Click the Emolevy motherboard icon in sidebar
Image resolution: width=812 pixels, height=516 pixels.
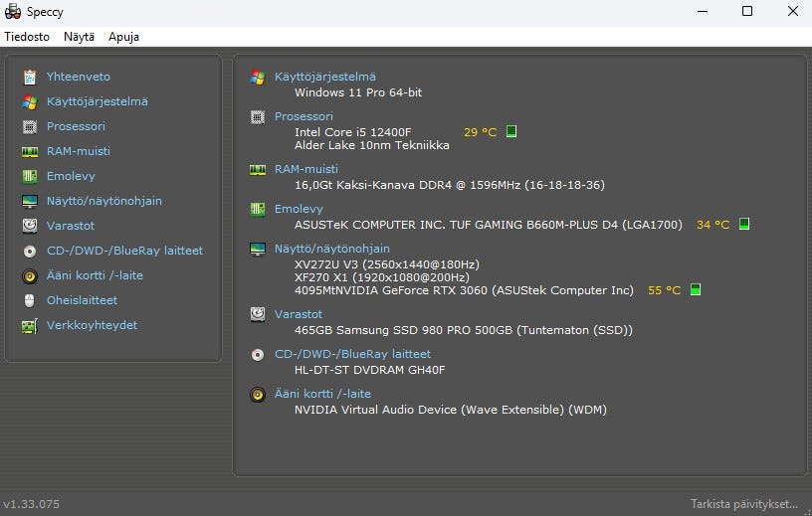[x=30, y=176]
